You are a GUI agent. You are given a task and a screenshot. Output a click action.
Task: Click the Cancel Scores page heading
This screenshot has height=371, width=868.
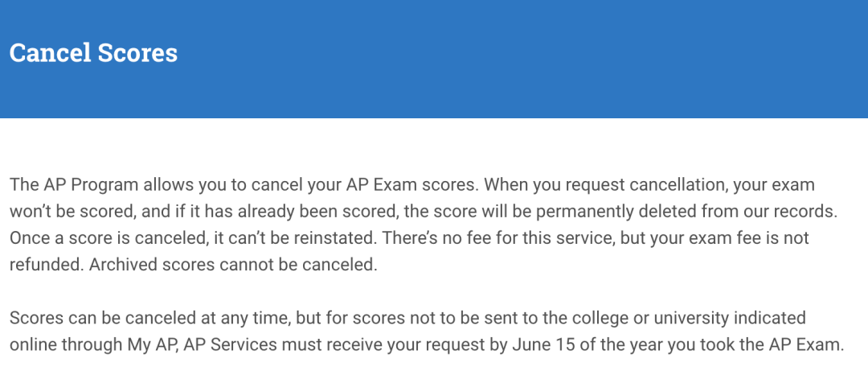(x=93, y=53)
